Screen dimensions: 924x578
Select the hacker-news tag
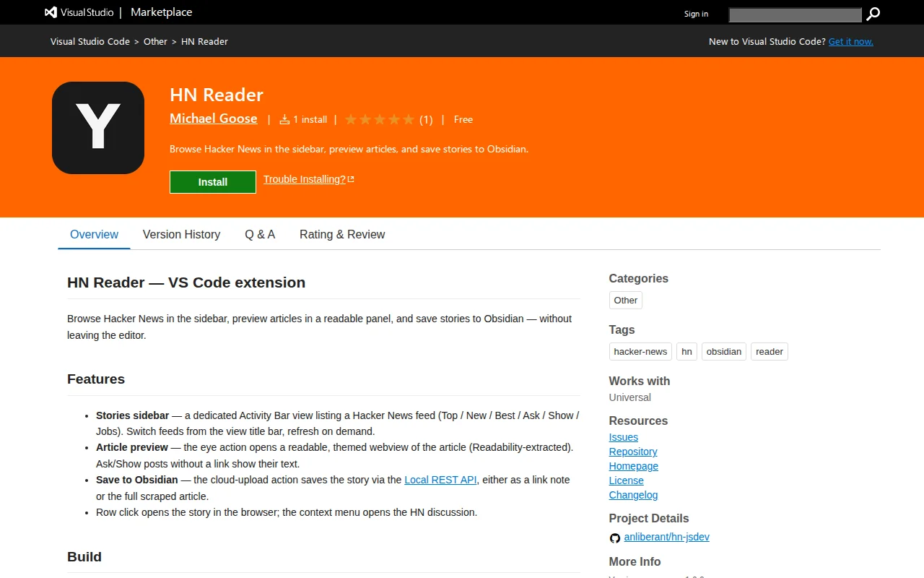point(640,352)
